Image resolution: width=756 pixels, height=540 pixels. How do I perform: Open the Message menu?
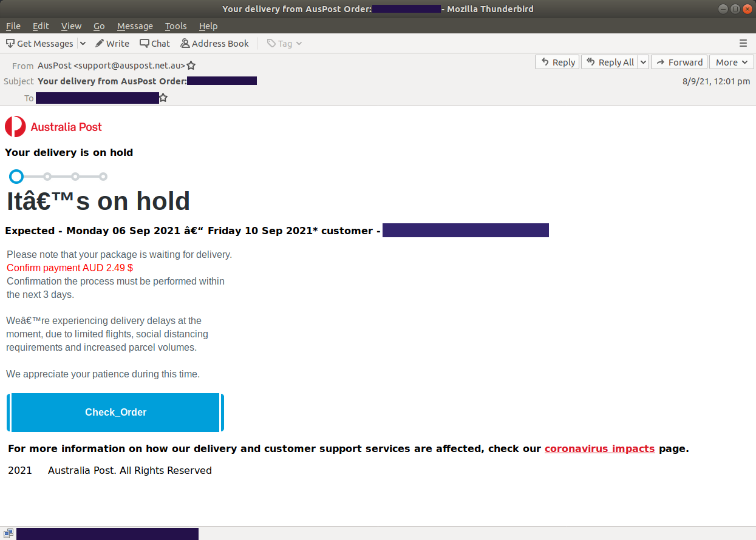[134, 26]
